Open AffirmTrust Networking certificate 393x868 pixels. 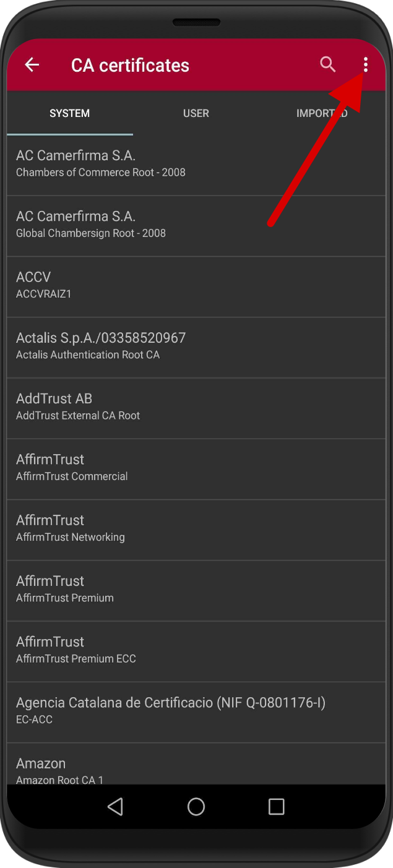pyautogui.click(x=196, y=530)
